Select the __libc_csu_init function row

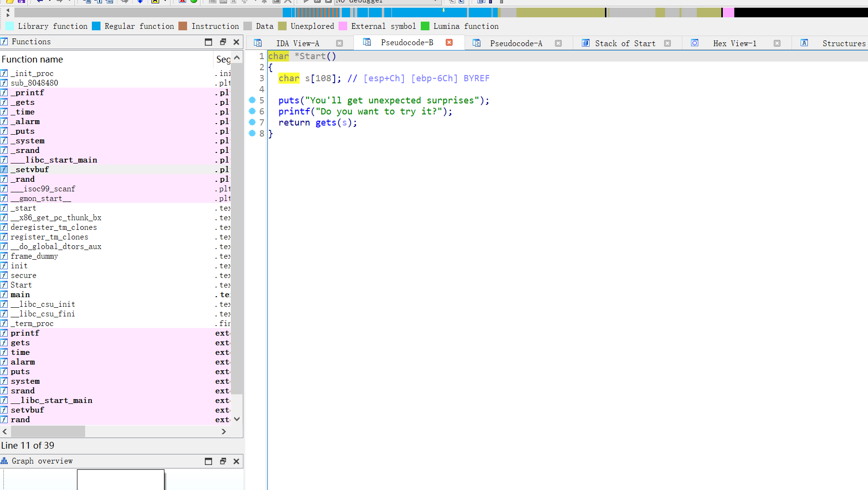pyautogui.click(x=115, y=304)
